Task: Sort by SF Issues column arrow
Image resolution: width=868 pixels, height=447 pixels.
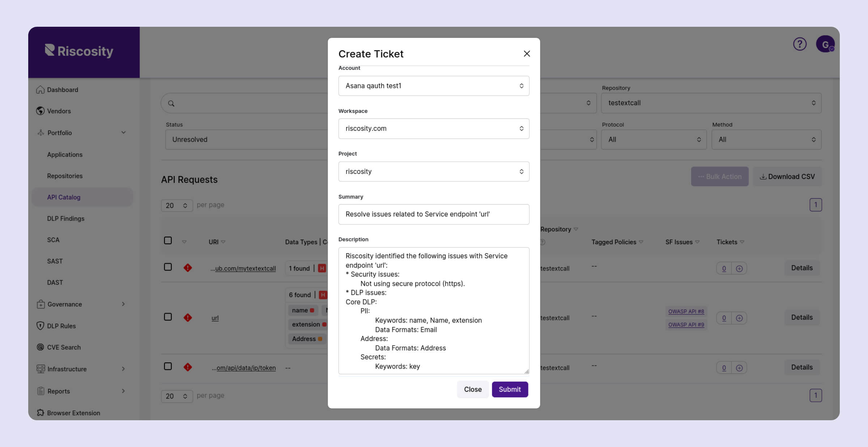Action: [x=697, y=242]
